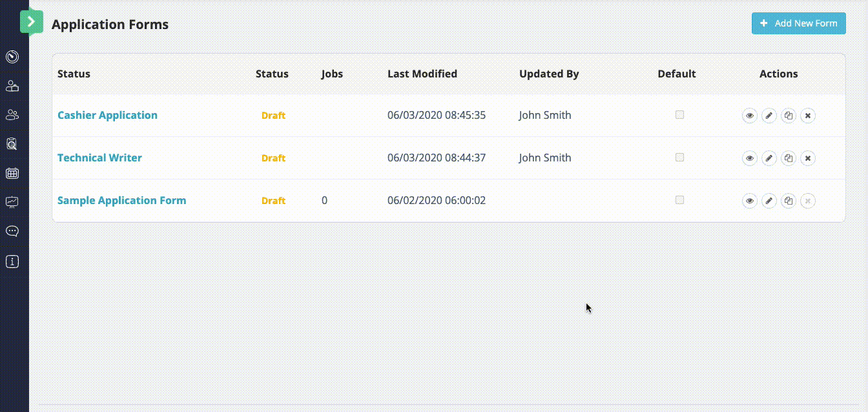Screen dimensions: 868x412
Task: Click the Last Modified column header
Action: pyautogui.click(x=422, y=74)
